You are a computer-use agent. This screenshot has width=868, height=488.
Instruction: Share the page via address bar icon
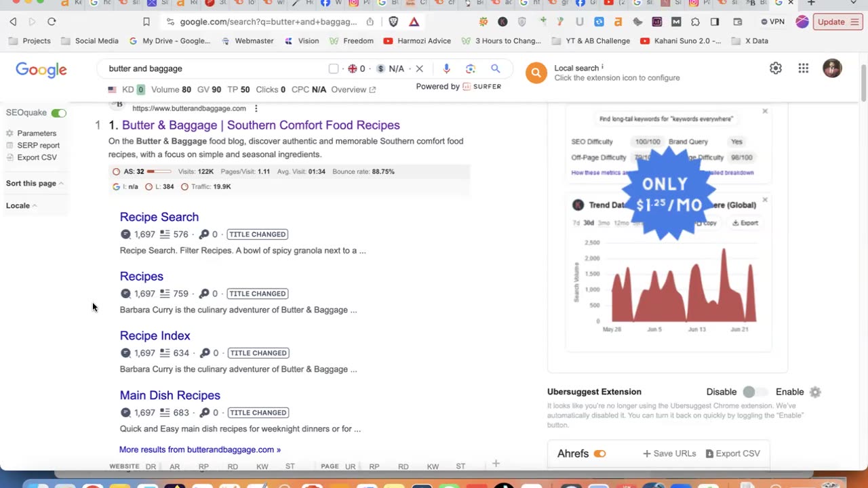(370, 22)
